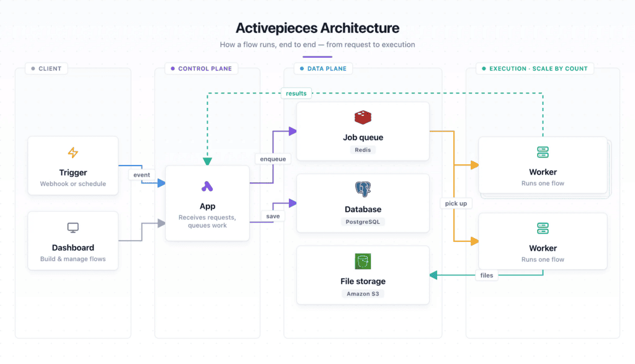Click the 'App' card title
This screenshot has height=364, width=635.
(x=207, y=206)
